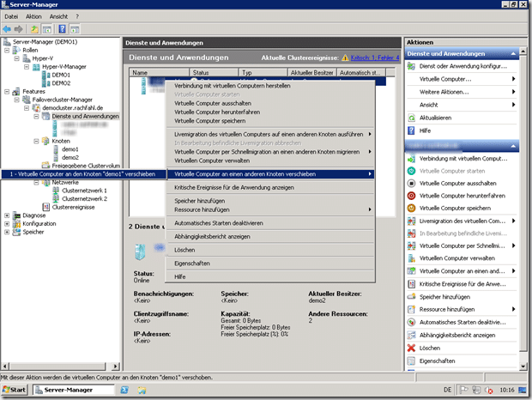Viewport: 532px width, 400px height.
Task: Open the Ansicht menu in menu bar
Action: [58, 16]
